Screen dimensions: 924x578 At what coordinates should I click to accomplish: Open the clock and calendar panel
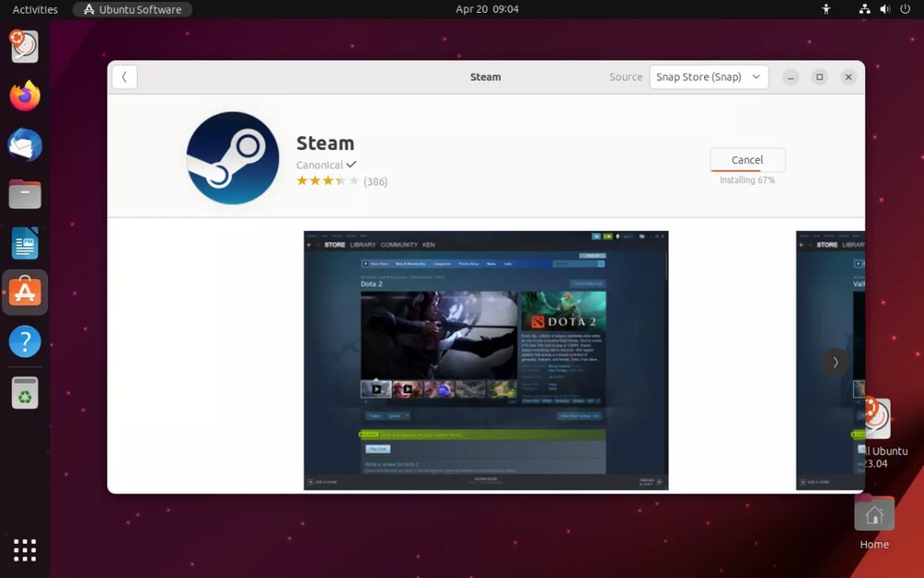(x=487, y=9)
